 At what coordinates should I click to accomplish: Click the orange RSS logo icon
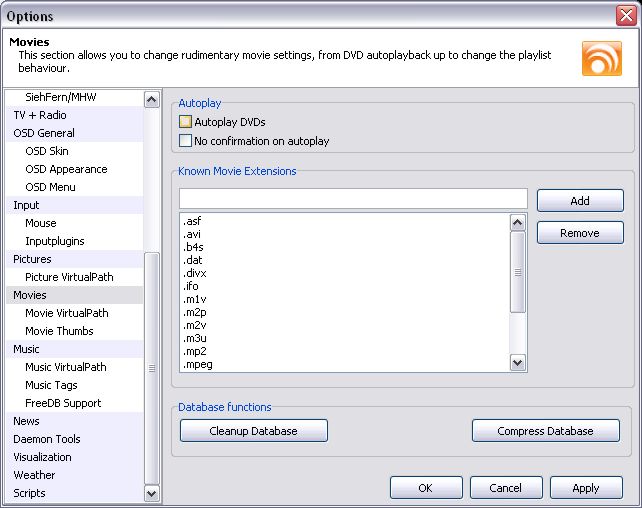601,58
